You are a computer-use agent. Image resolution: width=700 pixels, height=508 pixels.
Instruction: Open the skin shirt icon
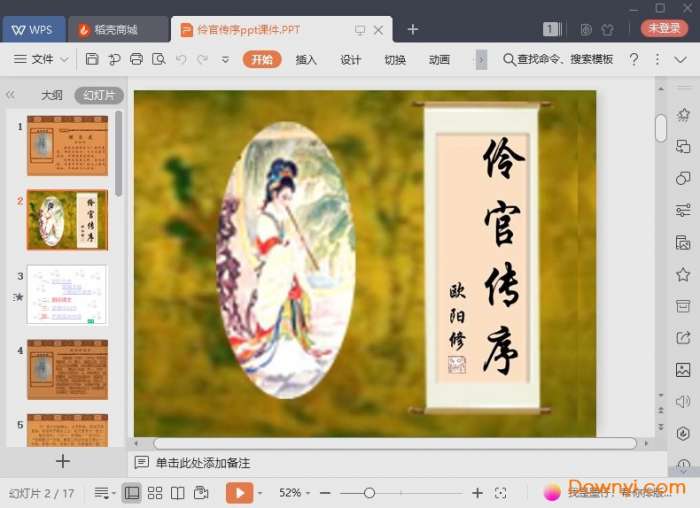pyautogui.click(x=608, y=30)
